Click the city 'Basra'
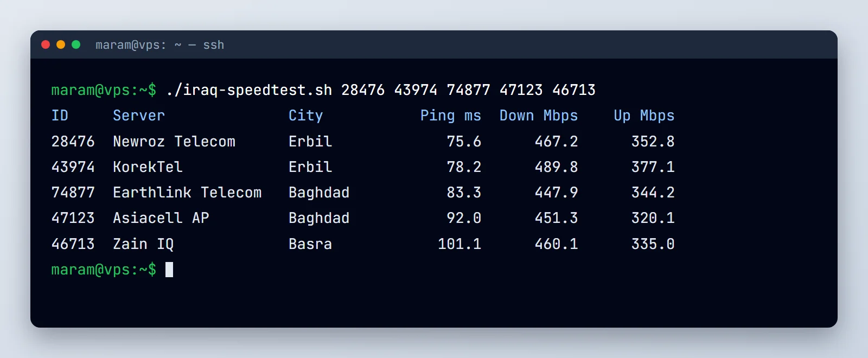The width and height of the screenshot is (868, 358). (310, 244)
